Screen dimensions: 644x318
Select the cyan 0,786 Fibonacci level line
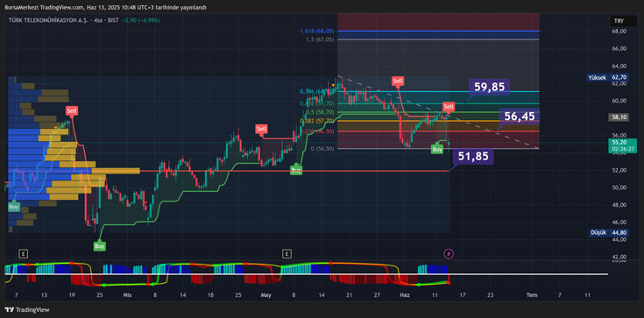coord(438,91)
